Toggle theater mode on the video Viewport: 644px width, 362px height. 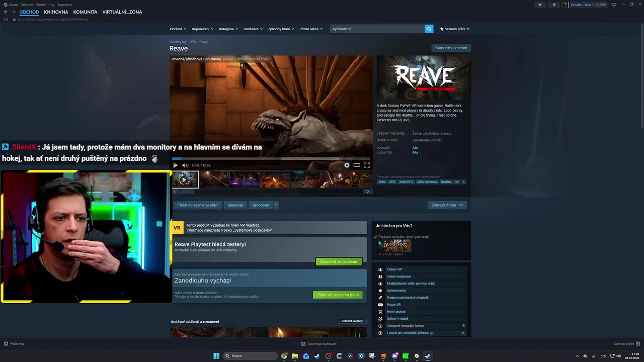[x=357, y=165]
